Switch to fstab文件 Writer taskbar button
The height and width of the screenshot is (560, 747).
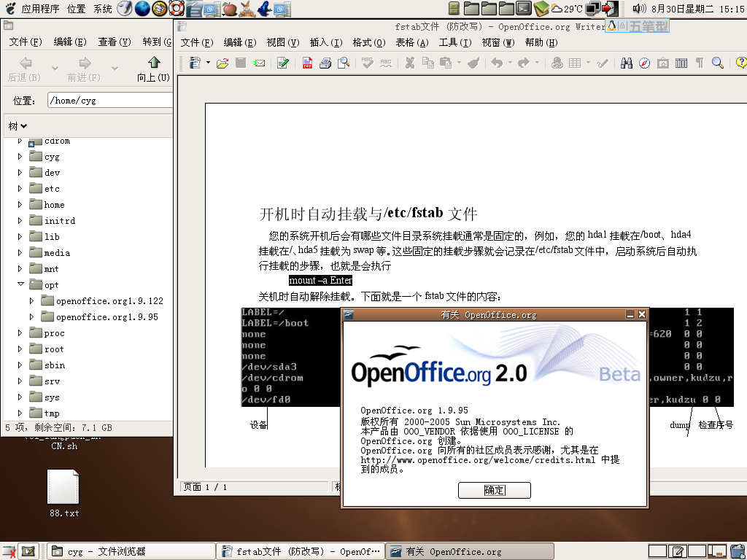pyautogui.click(x=301, y=551)
